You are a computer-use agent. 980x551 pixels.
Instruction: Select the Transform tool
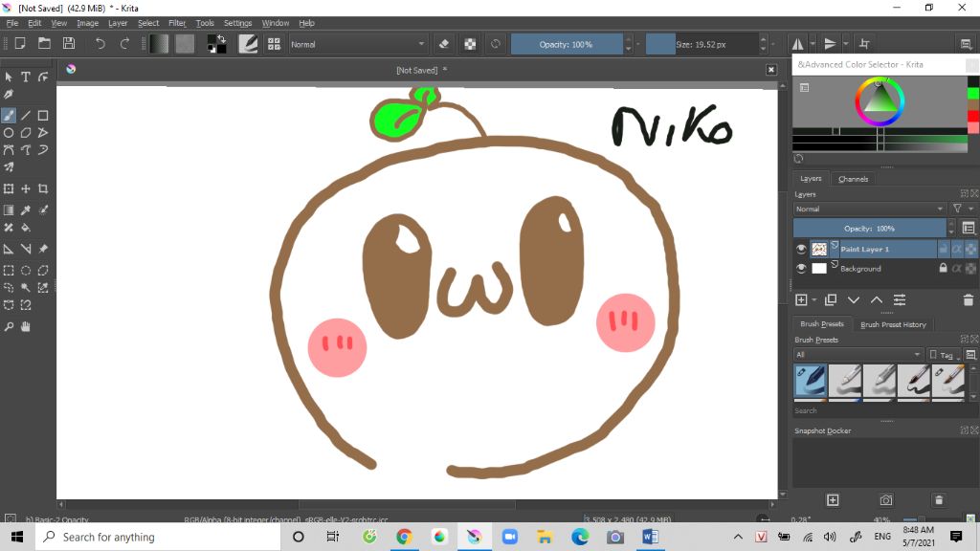[x=9, y=188]
